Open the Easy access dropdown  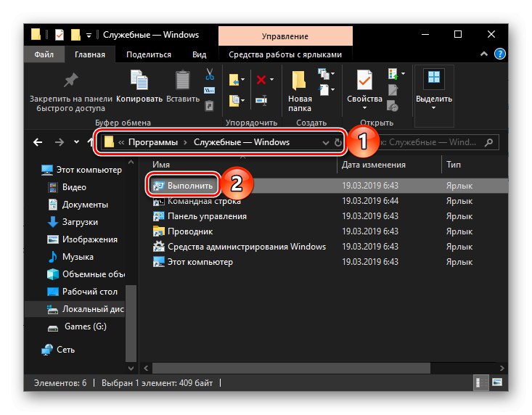pos(327,90)
